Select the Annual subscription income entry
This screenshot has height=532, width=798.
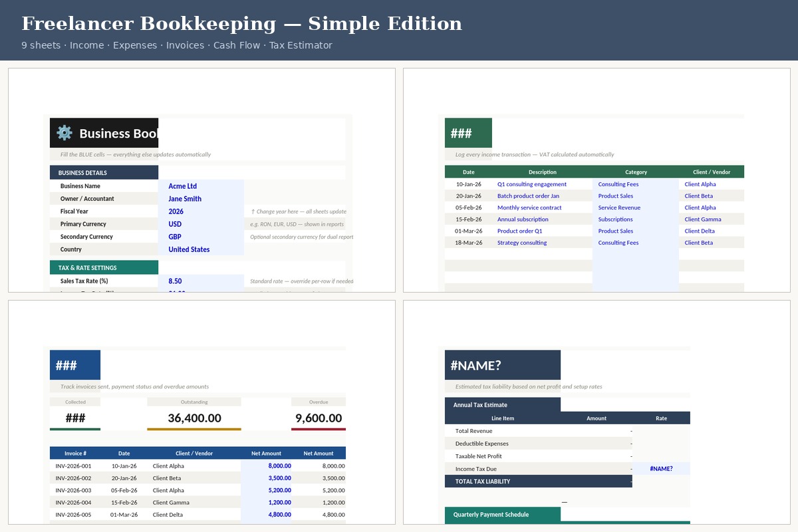tap(523, 219)
